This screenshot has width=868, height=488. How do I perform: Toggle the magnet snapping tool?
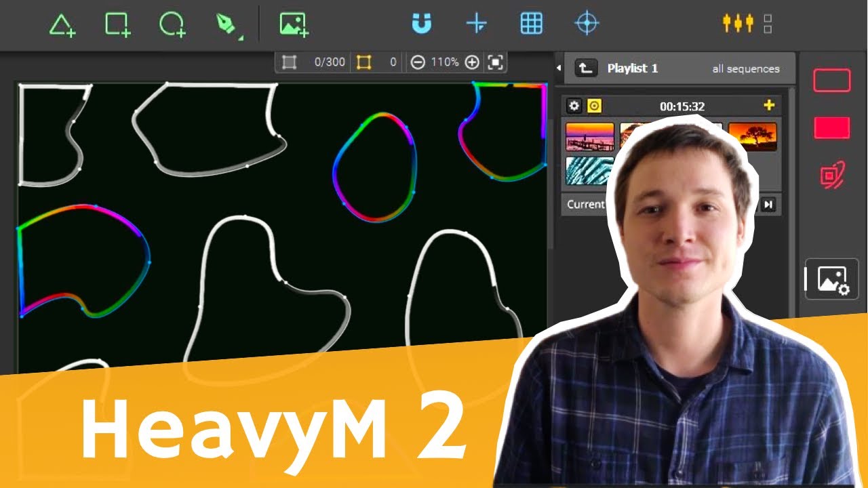[422, 24]
